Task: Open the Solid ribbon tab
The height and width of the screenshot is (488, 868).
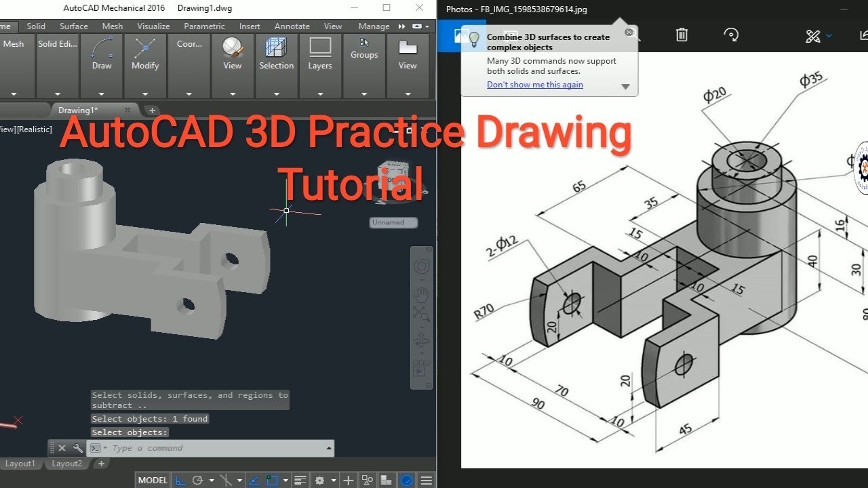Action: point(36,26)
